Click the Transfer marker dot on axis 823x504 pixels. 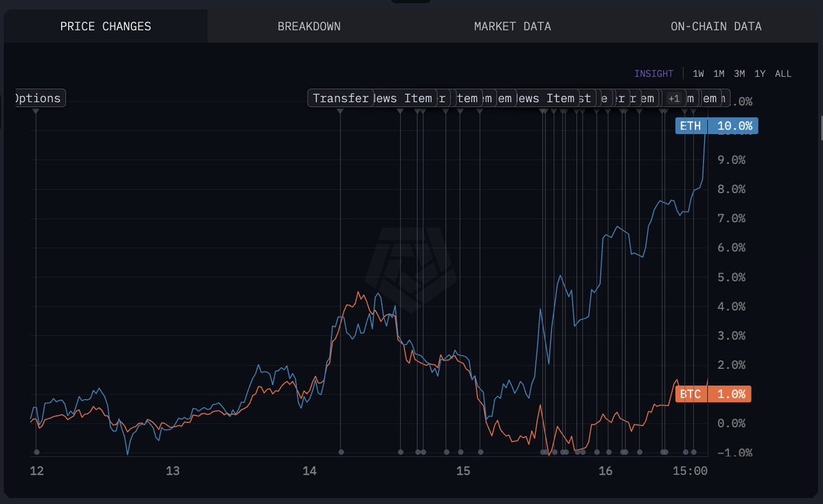pyautogui.click(x=341, y=452)
